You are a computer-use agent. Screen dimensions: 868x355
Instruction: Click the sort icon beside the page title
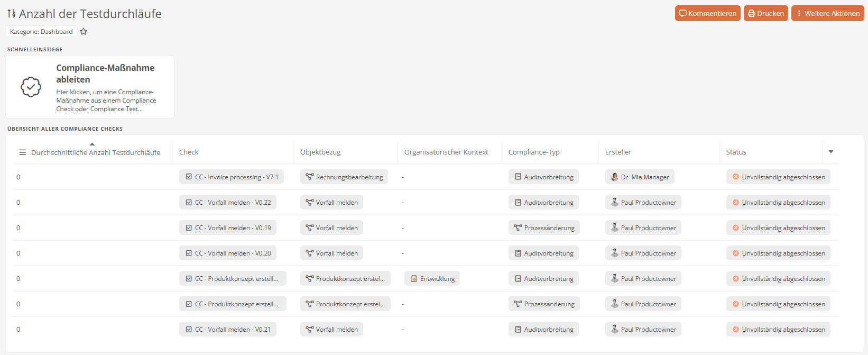[12, 14]
